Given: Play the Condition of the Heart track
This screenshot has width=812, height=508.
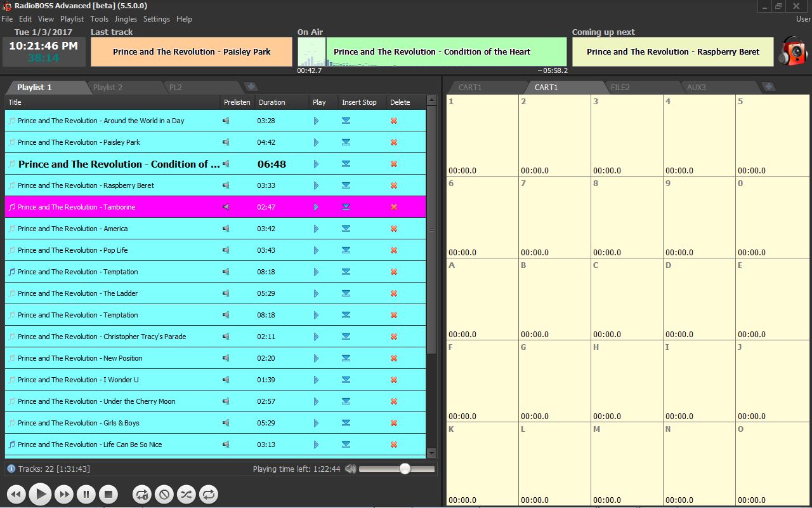Looking at the screenshot, I should point(316,164).
